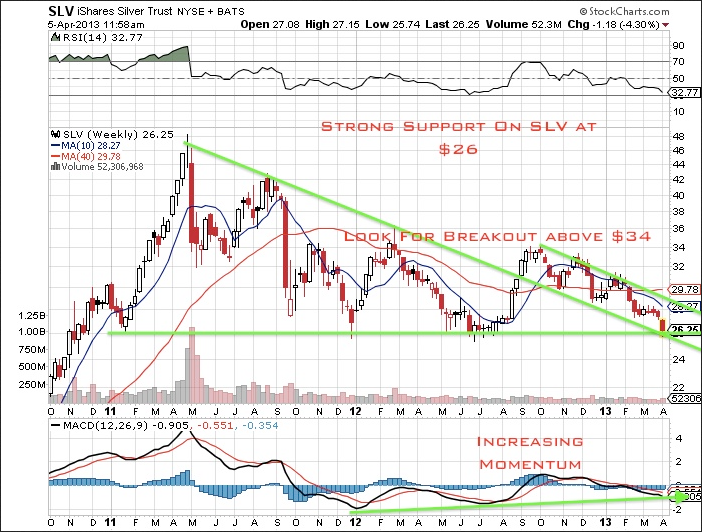Click the 'Momentum' annotation word
This screenshot has height=532, width=702.
pos(531,464)
